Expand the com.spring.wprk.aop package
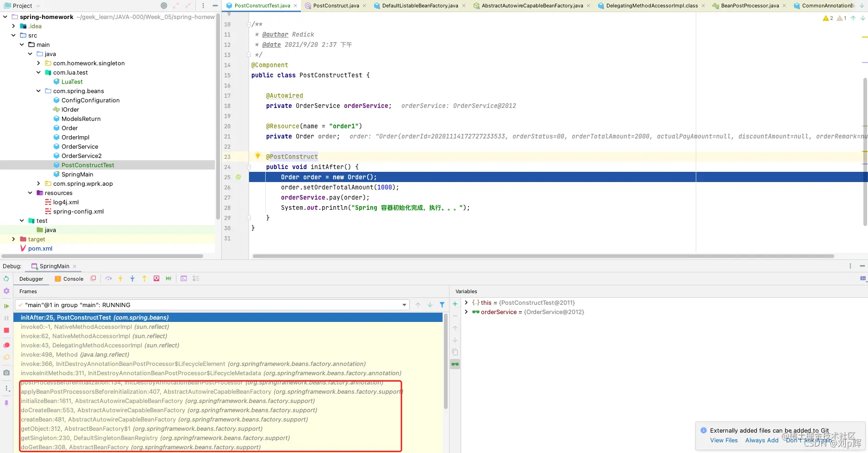868x453 pixels. click(38, 183)
